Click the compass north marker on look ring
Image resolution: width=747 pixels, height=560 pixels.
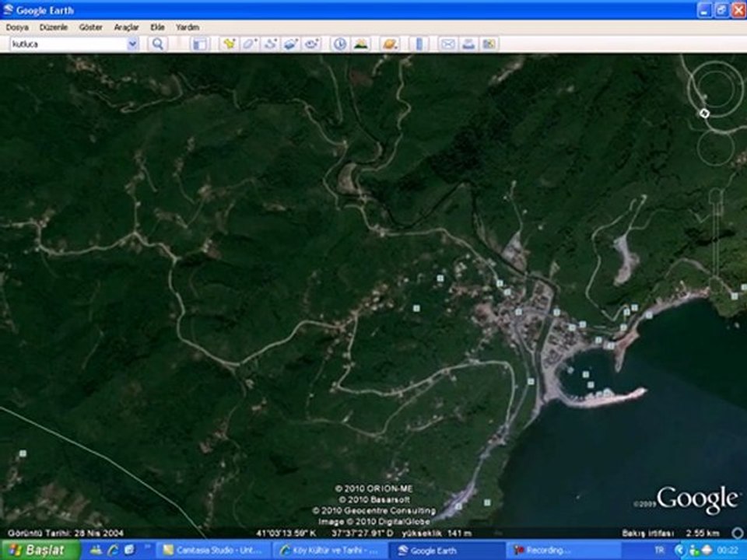coord(705,114)
